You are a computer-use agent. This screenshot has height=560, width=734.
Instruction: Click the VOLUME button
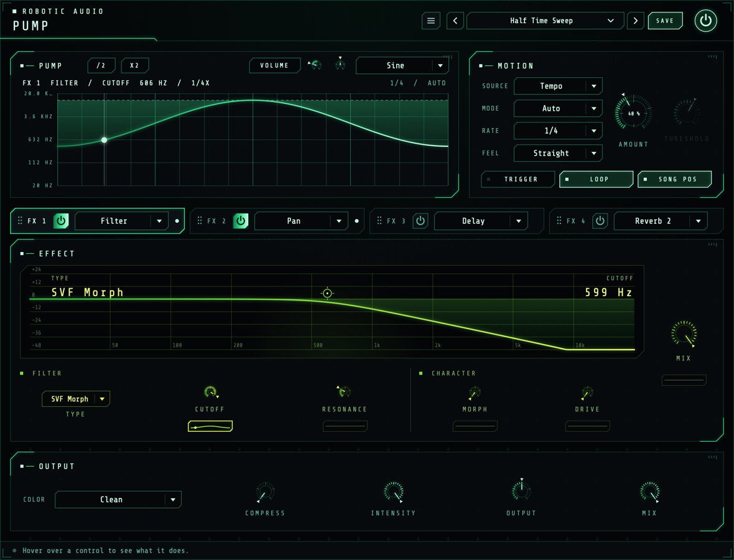[x=274, y=65]
